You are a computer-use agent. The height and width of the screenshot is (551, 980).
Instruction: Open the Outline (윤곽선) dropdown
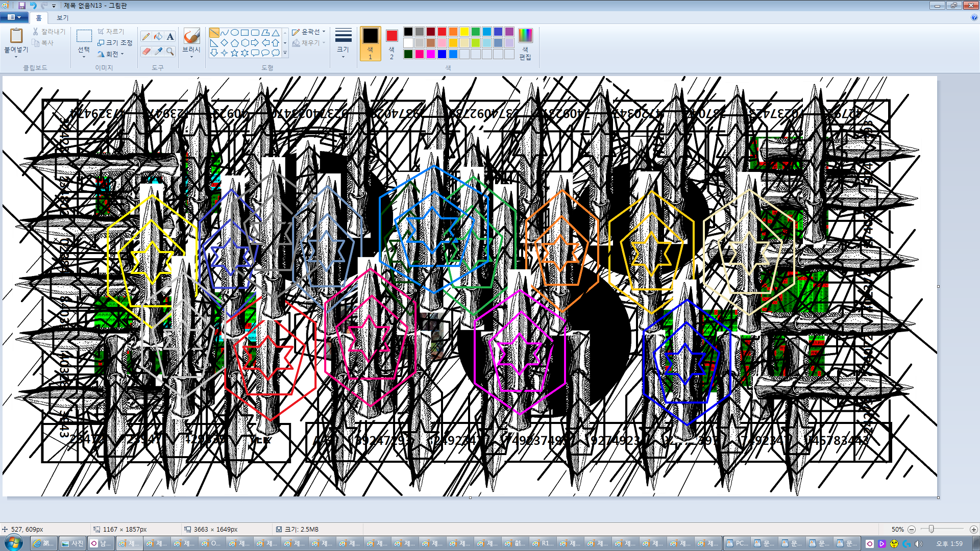pyautogui.click(x=308, y=32)
